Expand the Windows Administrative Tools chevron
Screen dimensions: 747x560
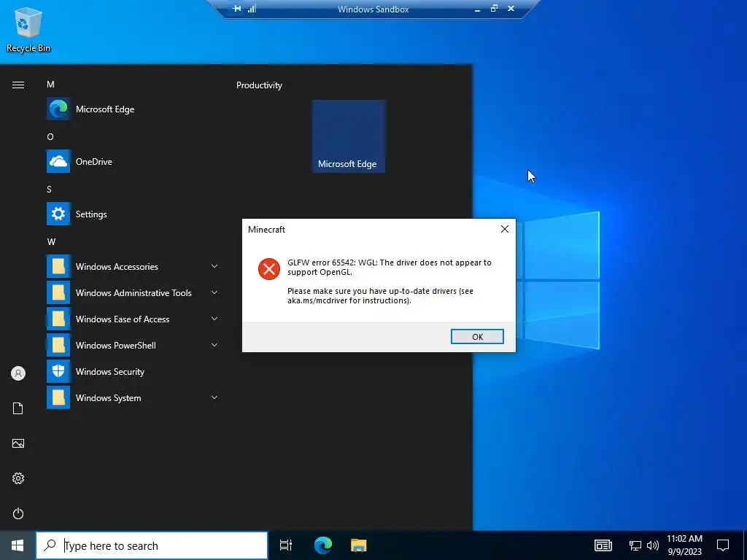click(214, 292)
